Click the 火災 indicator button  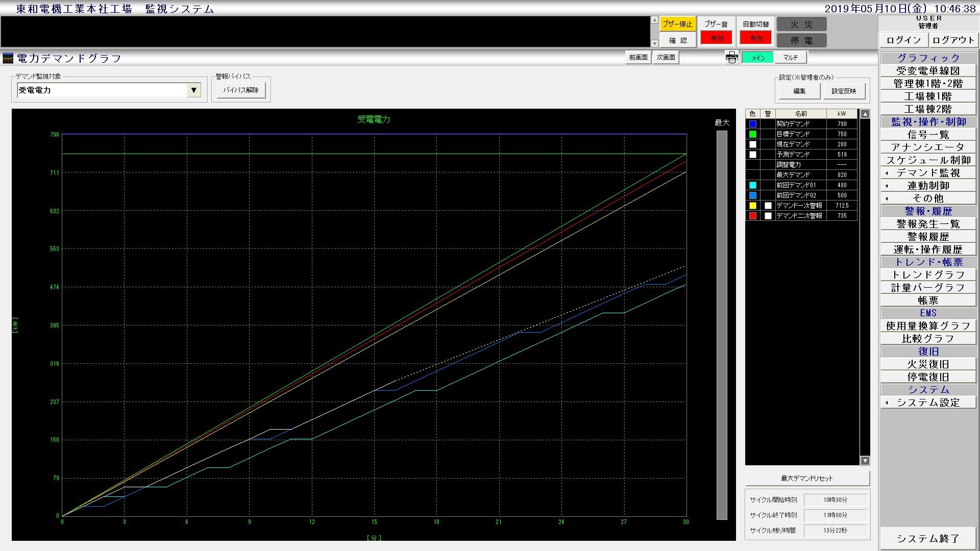801,24
